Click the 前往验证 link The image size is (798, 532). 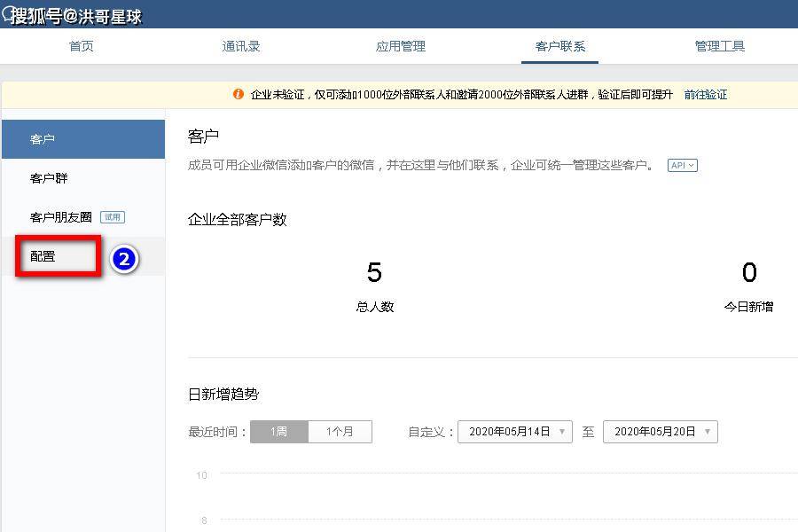click(706, 95)
